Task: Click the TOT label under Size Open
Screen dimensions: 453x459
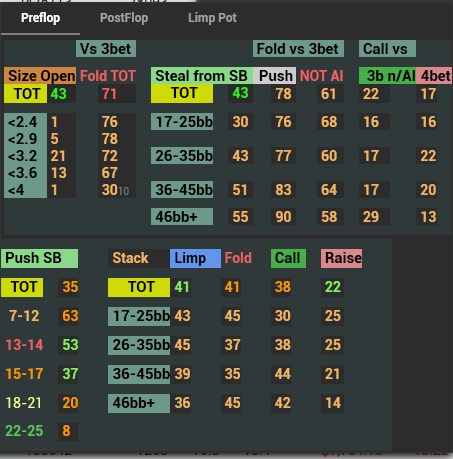Action: pyautogui.click(x=26, y=94)
